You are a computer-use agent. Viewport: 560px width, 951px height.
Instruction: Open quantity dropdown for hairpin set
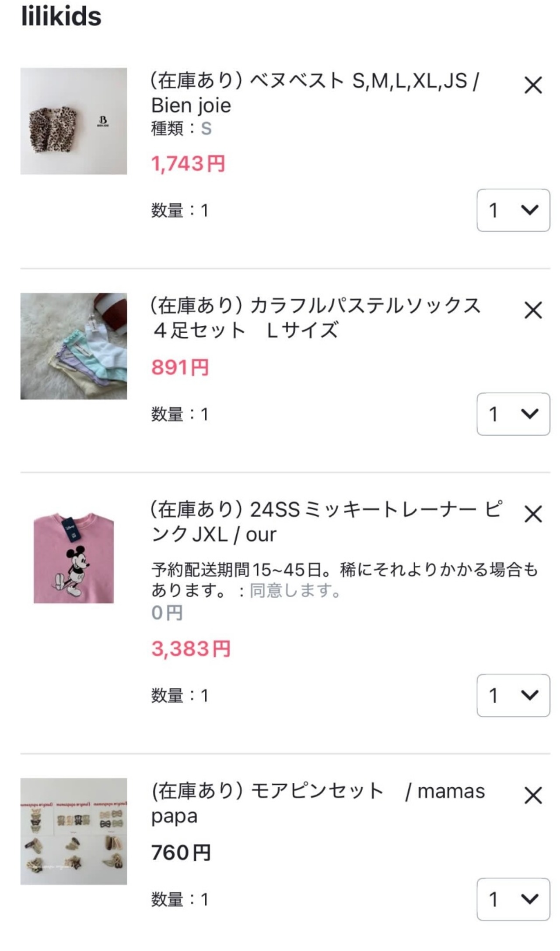(x=513, y=899)
